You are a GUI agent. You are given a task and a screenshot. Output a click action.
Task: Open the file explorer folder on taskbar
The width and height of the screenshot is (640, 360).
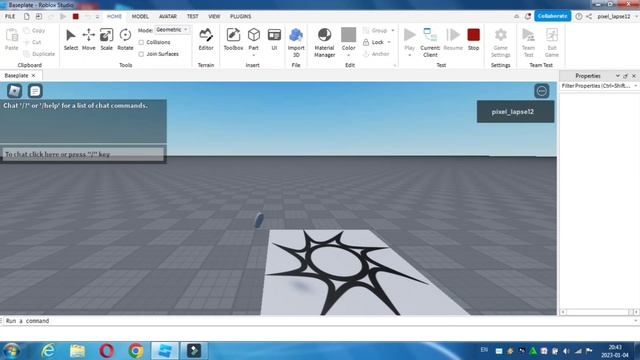click(x=78, y=351)
